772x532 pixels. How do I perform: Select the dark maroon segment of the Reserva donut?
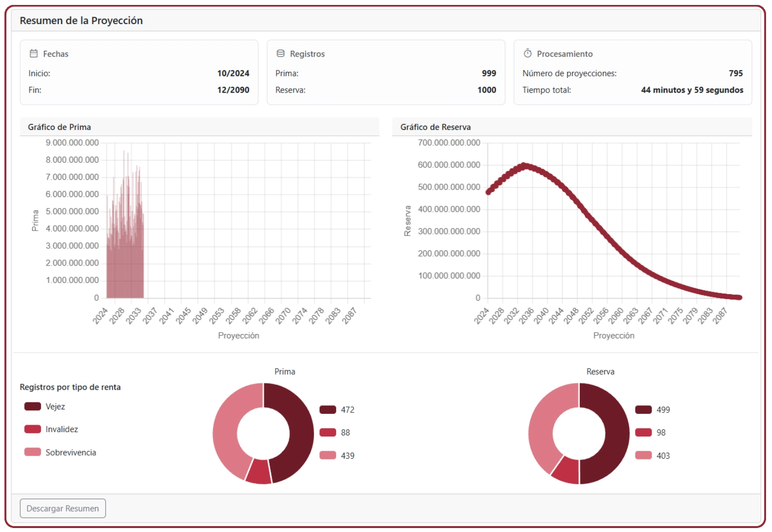[x=616, y=433]
